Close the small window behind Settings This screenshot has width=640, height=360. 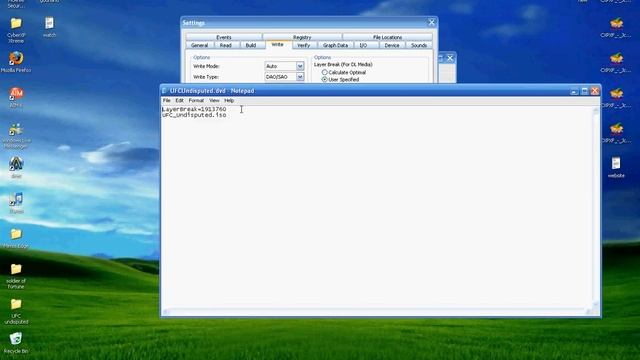coord(450,58)
